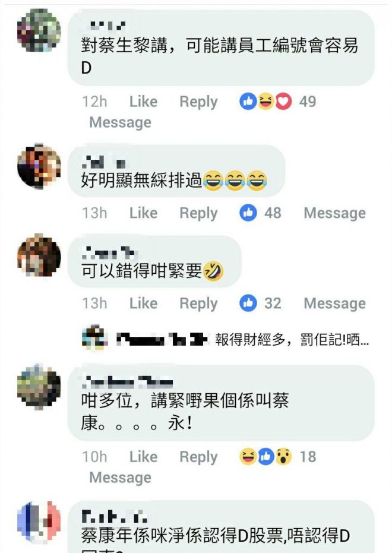Reply to the 好明顯無綵排過 comment

[198, 213]
